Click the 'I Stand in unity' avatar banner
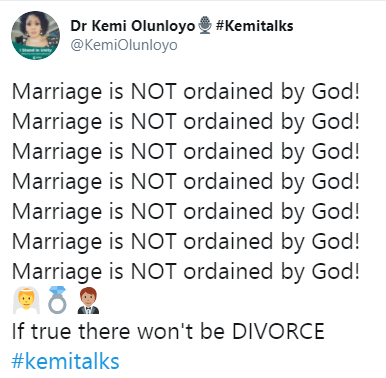 36,52
